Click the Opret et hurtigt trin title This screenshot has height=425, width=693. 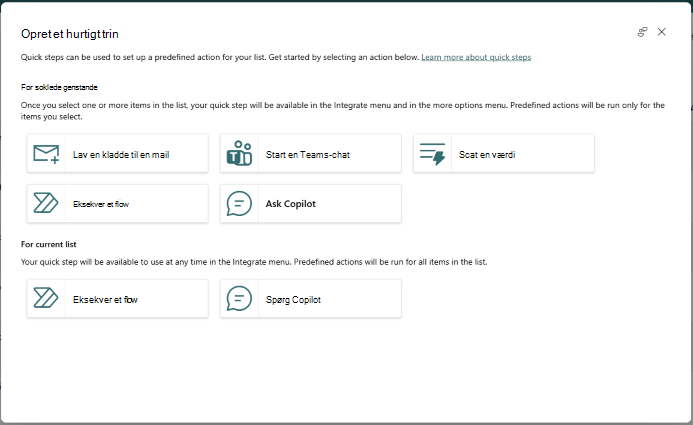click(x=70, y=34)
